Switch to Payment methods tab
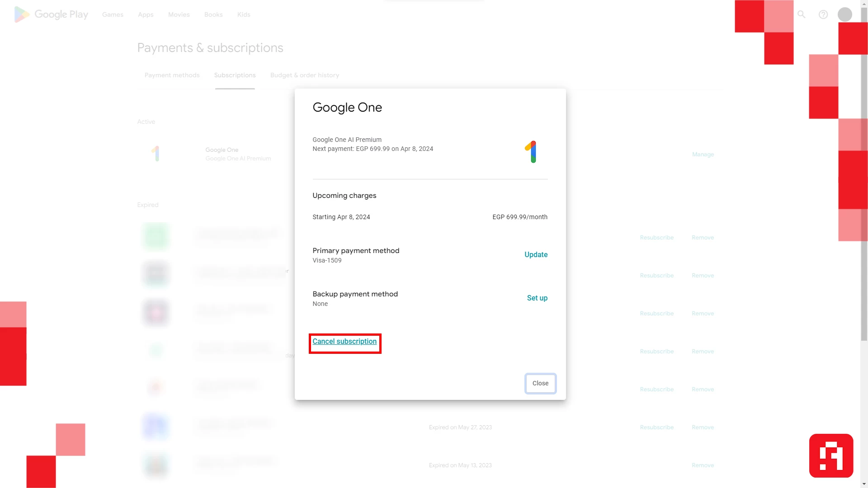Viewport: 868px width, 488px height. click(x=172, y=75)
